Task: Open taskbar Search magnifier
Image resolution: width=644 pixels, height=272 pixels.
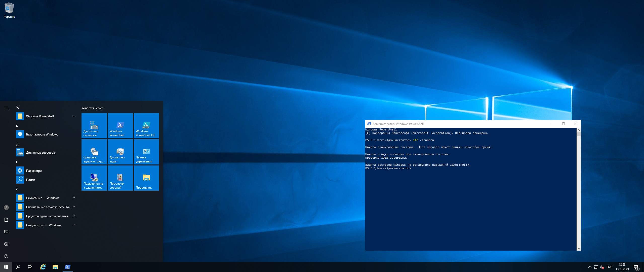Action: pyautogui.click(x=18, y=267)
